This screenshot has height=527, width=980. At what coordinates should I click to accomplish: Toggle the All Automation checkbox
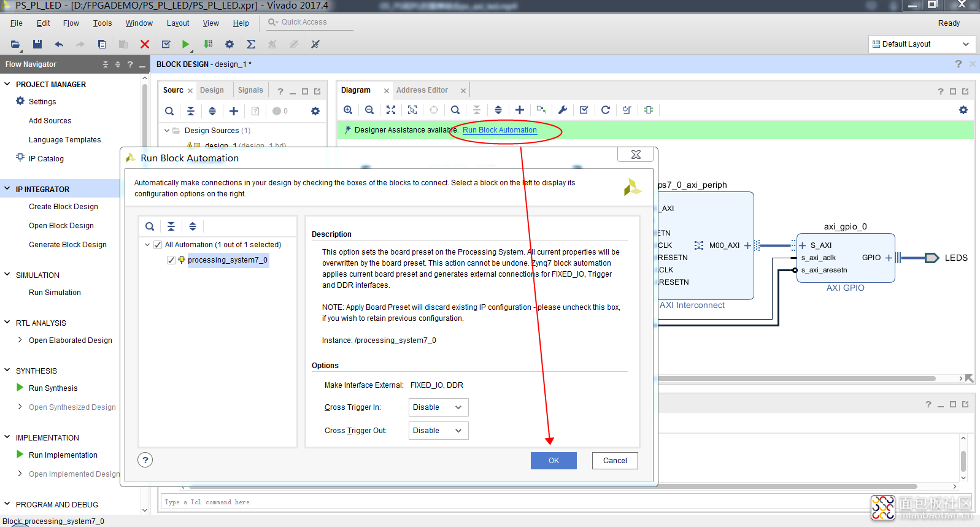click(x=158, y=245)
